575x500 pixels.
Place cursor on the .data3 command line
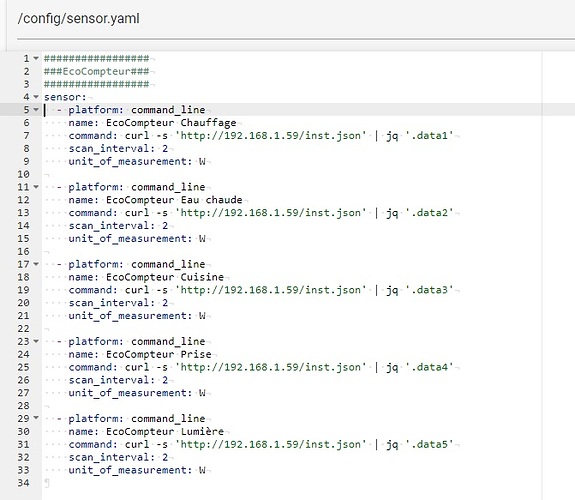pos(261,290)
